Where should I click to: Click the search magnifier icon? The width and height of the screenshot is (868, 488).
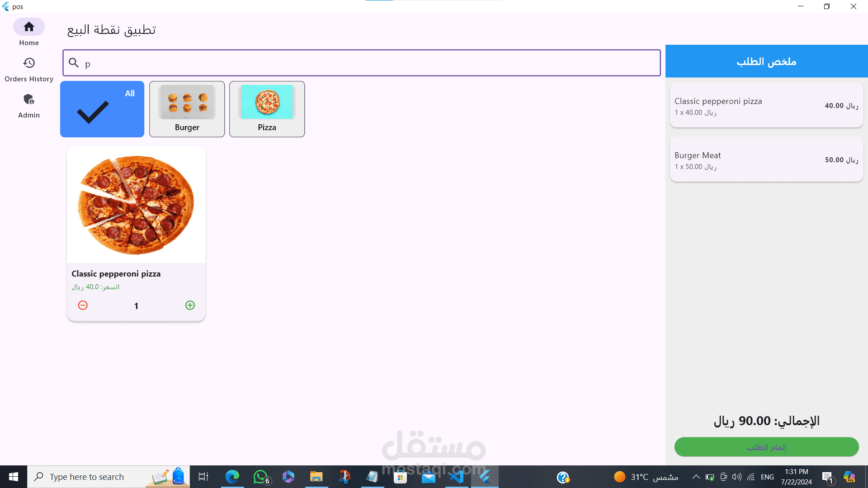click(74, 63)
